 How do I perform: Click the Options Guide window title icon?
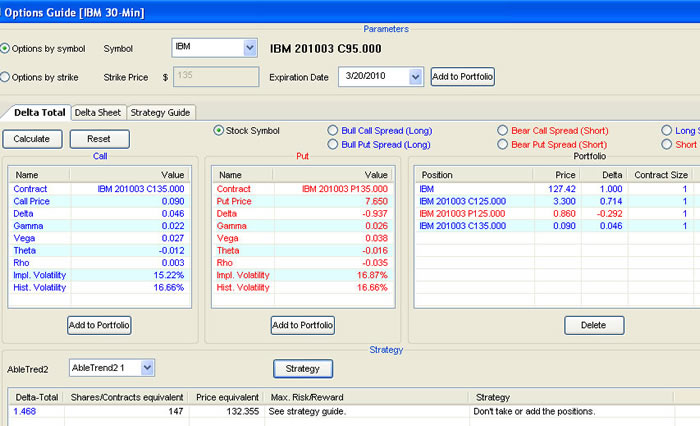pyautogui.click(x=5, y=9)
